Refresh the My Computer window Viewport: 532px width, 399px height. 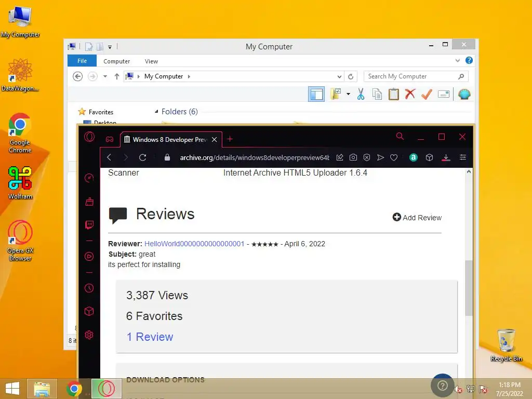pyautogui.click(x=351, y=77)
